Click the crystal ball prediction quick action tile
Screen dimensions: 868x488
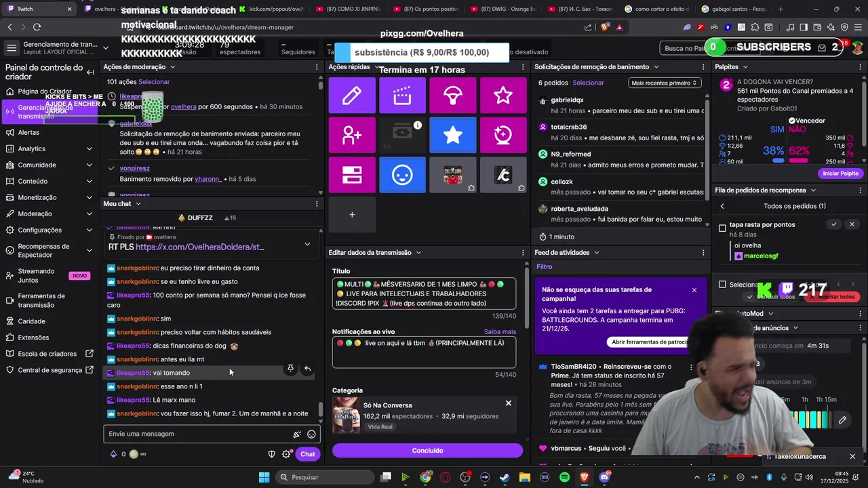[x=503, y=135]
